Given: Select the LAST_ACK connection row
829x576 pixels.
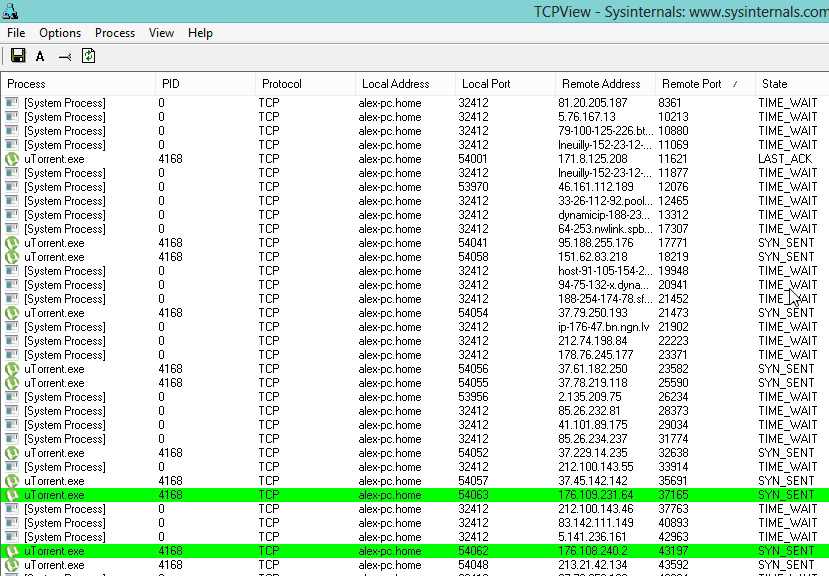Looking at the screenshot, I should 400,159.
